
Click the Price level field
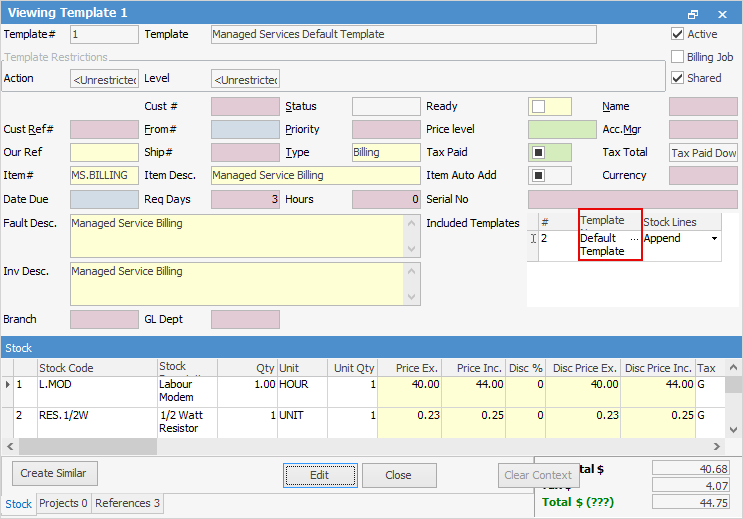[x=562, y=129]
